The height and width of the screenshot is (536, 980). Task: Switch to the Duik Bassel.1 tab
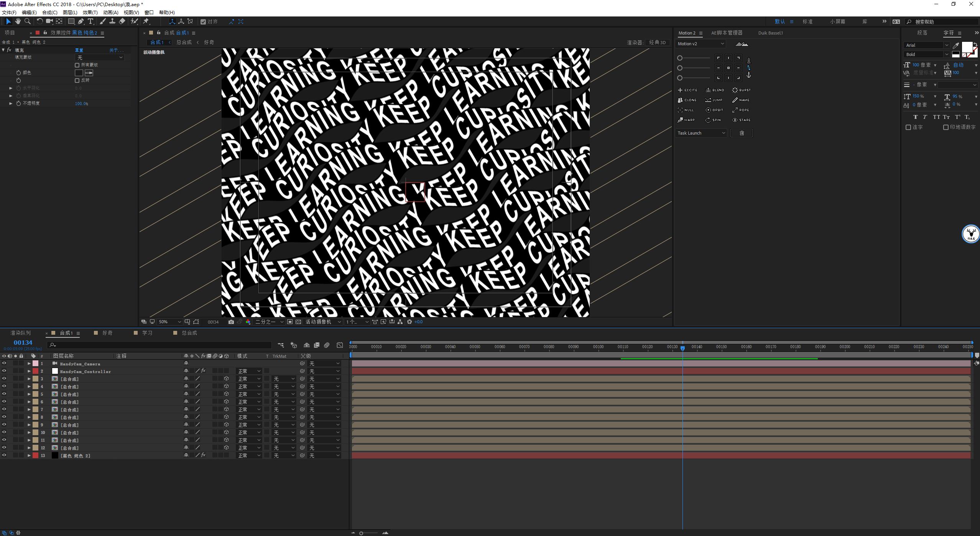point(771,33)
